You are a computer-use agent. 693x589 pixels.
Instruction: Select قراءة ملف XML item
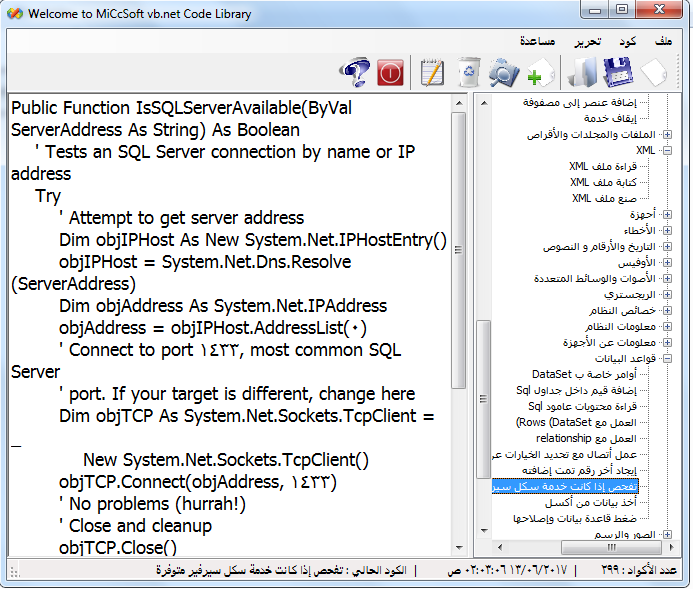pyautogui.click(x=603, y=166)
